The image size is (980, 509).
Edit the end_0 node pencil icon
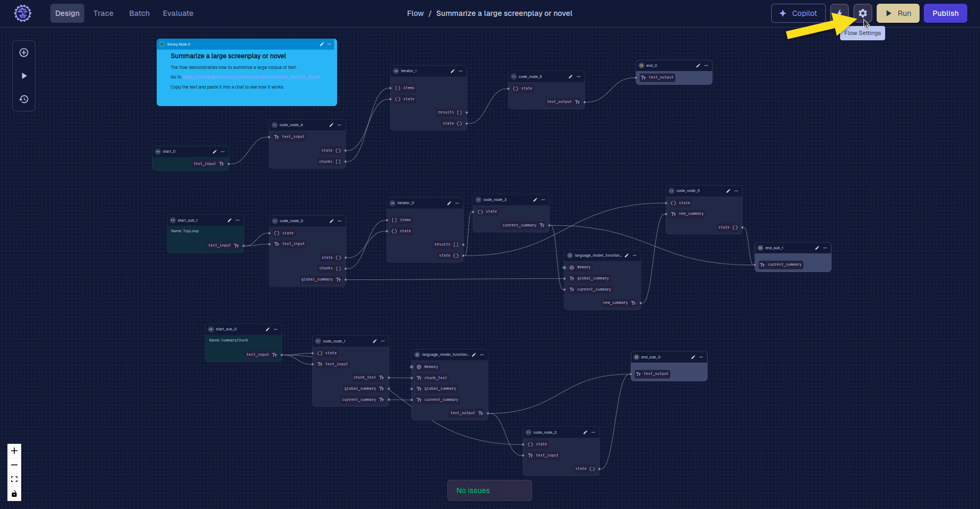tap(698, 66)
